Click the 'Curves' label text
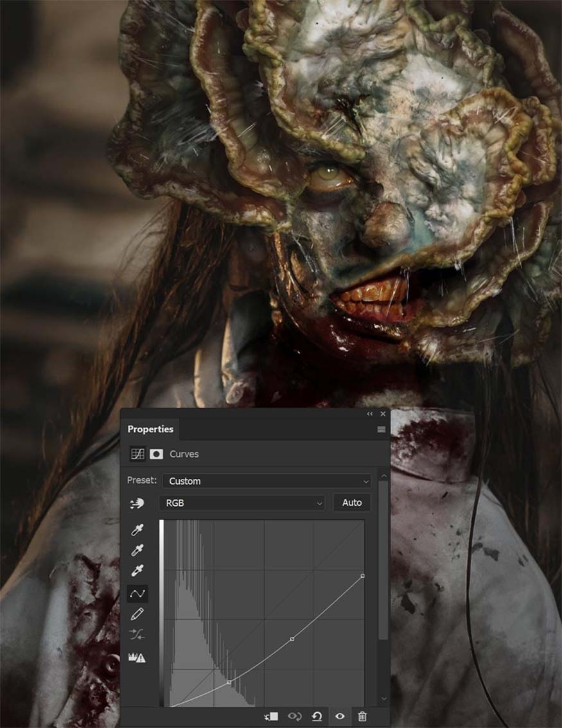This screenshot has height=728, width=562. (184, 454)
